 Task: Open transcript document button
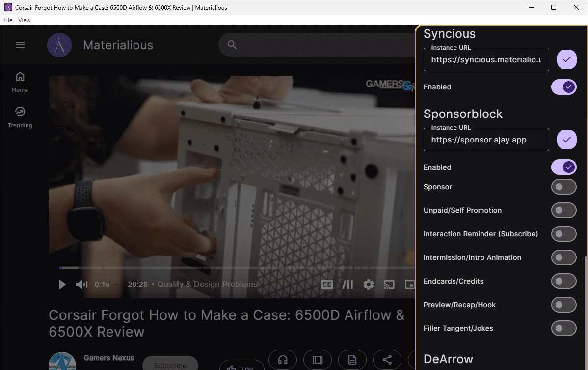pos(352,360)
